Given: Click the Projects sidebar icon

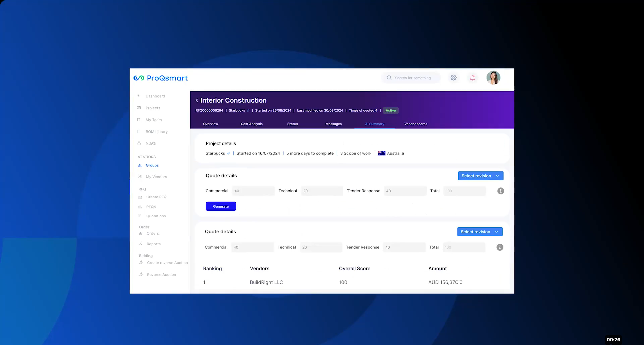Looking at the screenshot, I should 139,108.
